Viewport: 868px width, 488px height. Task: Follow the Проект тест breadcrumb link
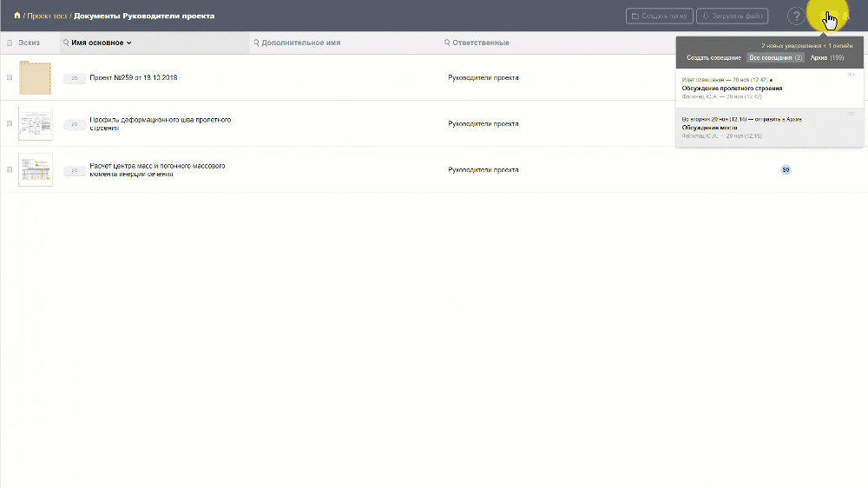coord(47,16)
